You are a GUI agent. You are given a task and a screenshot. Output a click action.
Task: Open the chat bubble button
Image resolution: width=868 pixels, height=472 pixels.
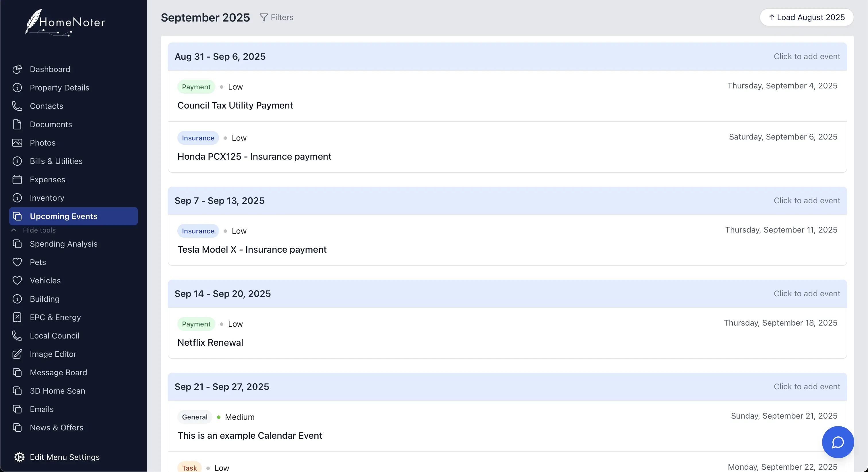837,442
